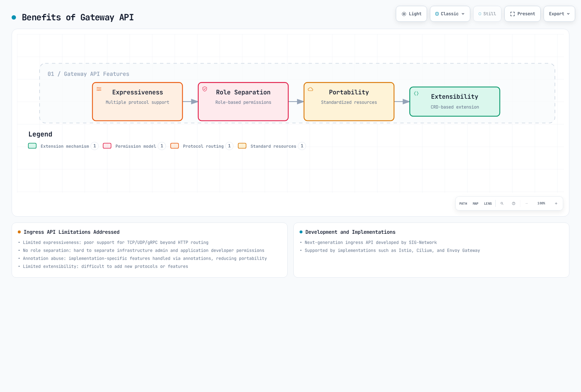Screen dimensions: 581x392
Task: Click the 'Supported by implementations' bullet
Action: pos(392,250)
